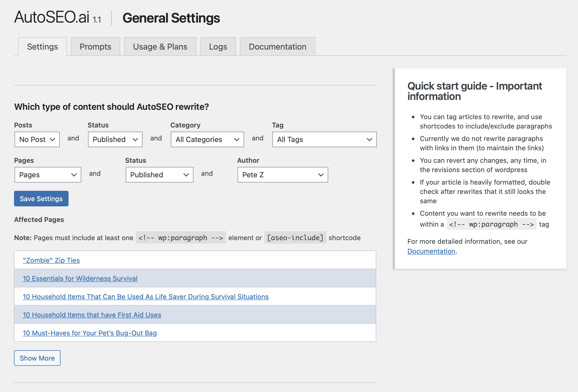Open the Pages type dropdown
578x392 pixels.
tap(48, 175)
